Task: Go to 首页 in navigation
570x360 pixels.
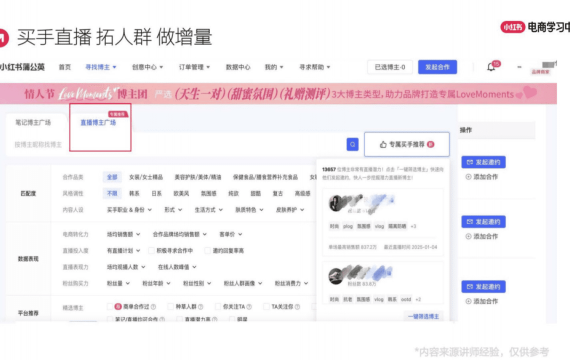Action: pos(65,67)
